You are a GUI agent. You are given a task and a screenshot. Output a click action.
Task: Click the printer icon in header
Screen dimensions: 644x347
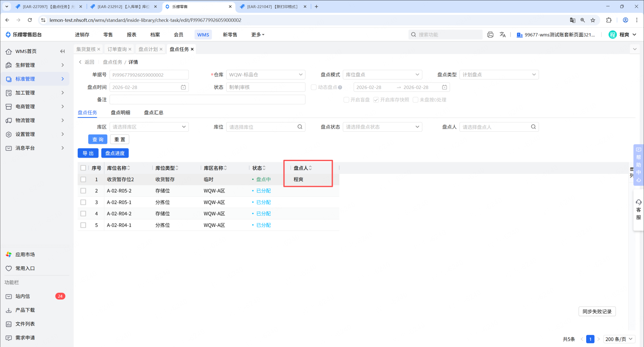click(x=490, y=35)
